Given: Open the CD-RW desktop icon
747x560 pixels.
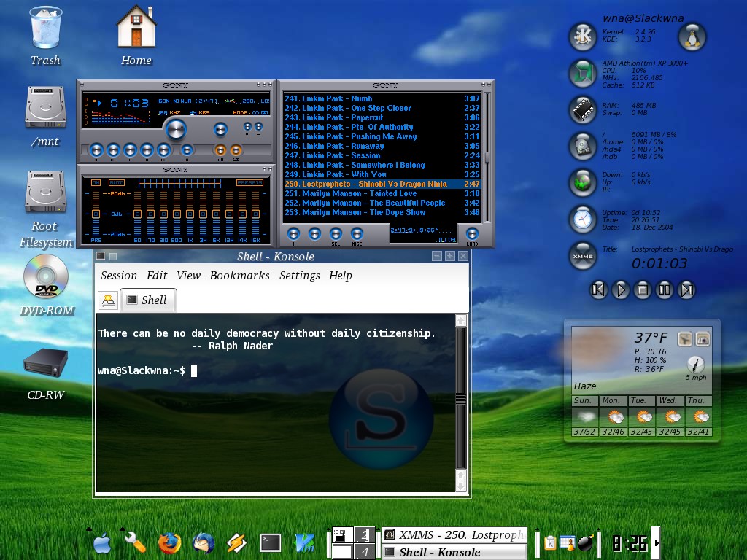Looking at the screenshot, I should point(46,374).
